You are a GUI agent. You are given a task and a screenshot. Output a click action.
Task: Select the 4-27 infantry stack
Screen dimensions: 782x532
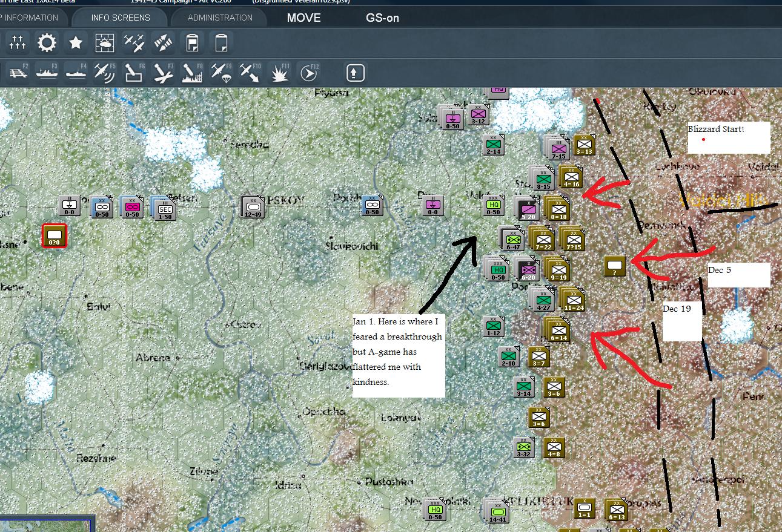pos(543,300)
